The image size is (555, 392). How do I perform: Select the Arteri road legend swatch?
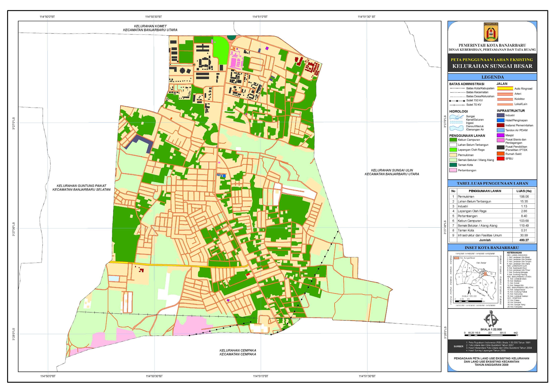click(505, 94)
